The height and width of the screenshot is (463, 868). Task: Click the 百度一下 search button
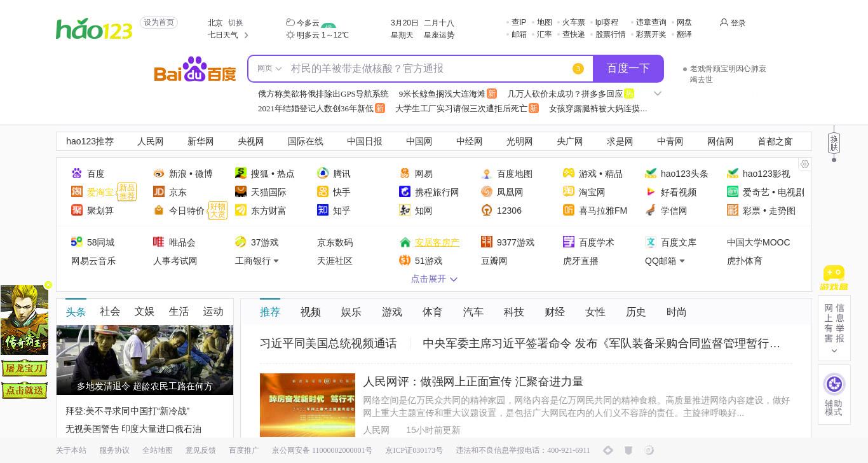click(x=628, y=69)
